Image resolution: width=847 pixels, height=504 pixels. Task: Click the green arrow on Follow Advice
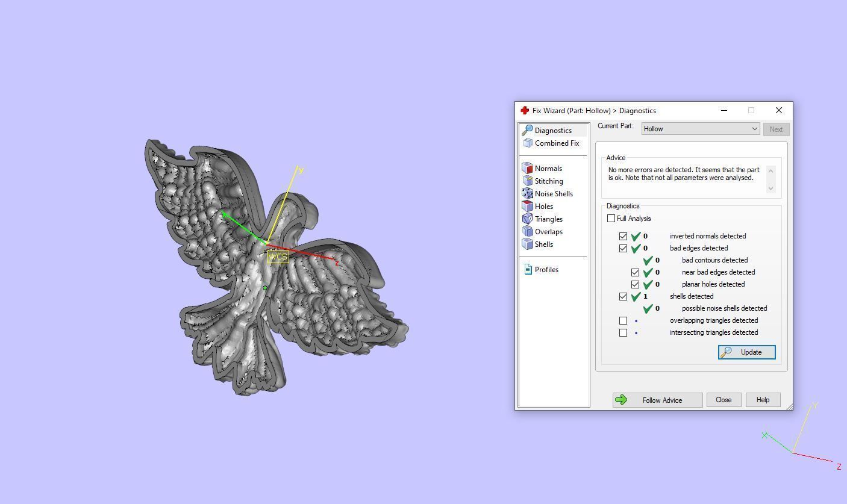coord(621,400)
